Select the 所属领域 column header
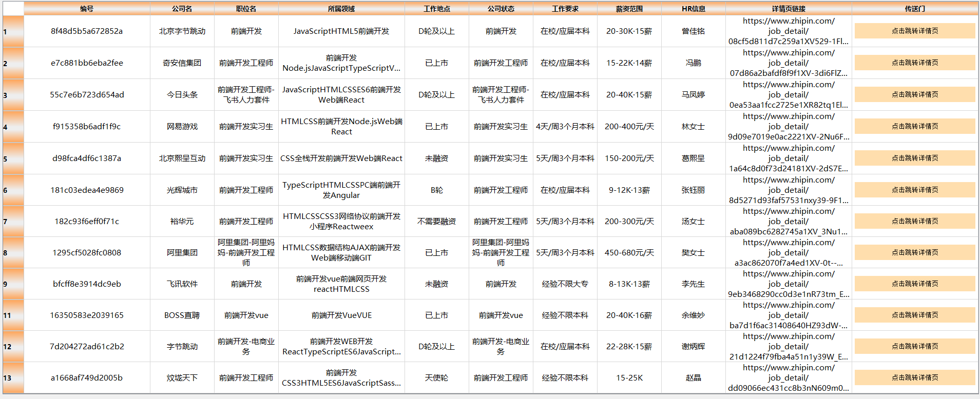Viewport: 980px width, 399px height. click(x=341, y=9)
